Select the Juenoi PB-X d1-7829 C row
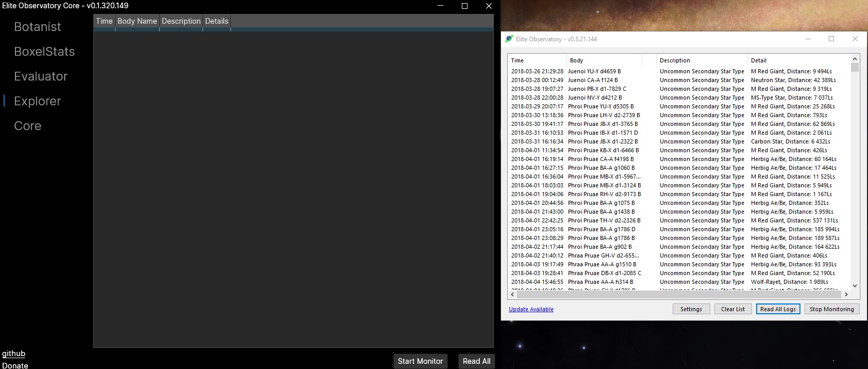The width and height of the screenshot is (868, 369). [679, 89]
